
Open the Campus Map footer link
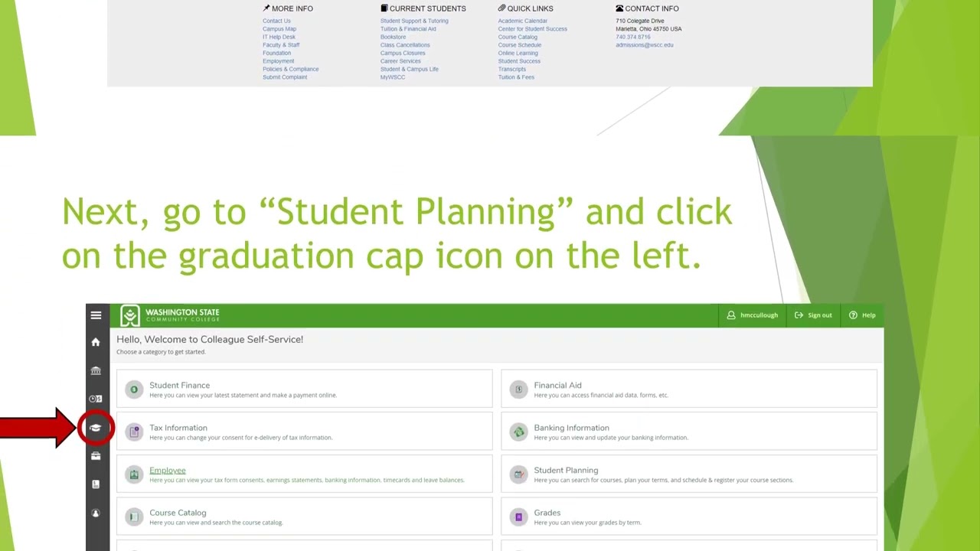click(x=279, y=29)
